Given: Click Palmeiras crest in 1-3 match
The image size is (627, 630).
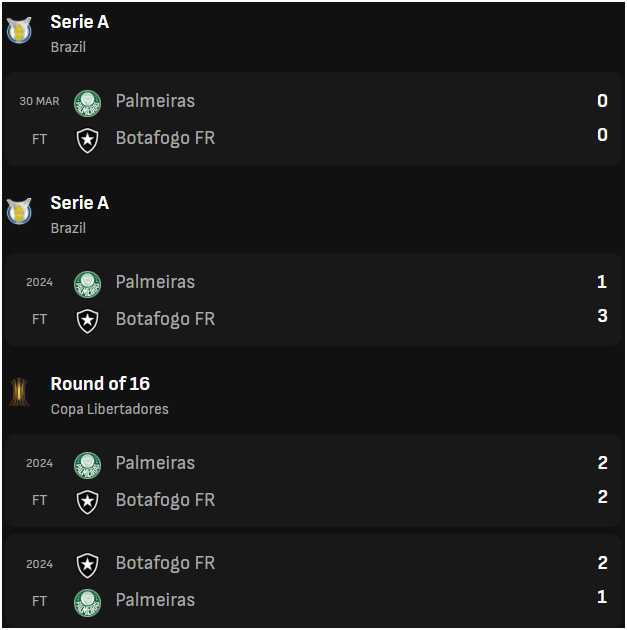Looking at the screenshot, I should click(88, 284).
